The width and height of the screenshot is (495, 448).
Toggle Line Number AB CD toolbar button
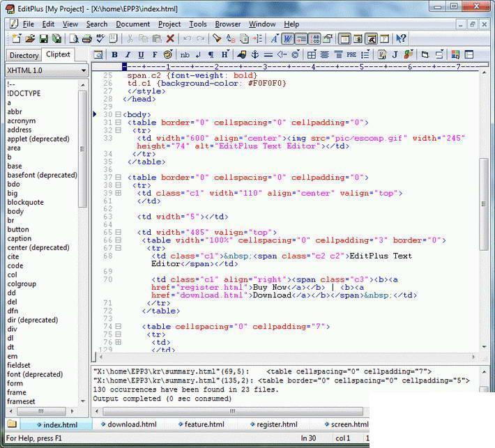click(314, 38)
